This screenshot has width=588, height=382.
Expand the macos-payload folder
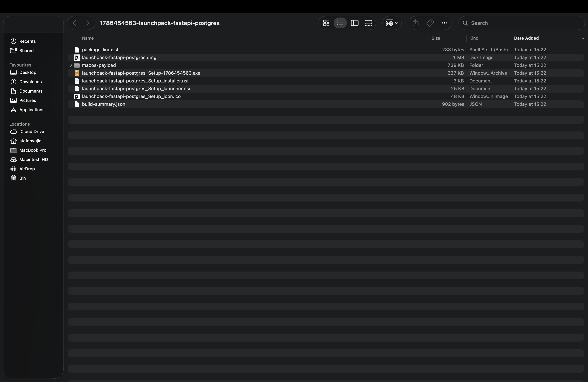71,65
